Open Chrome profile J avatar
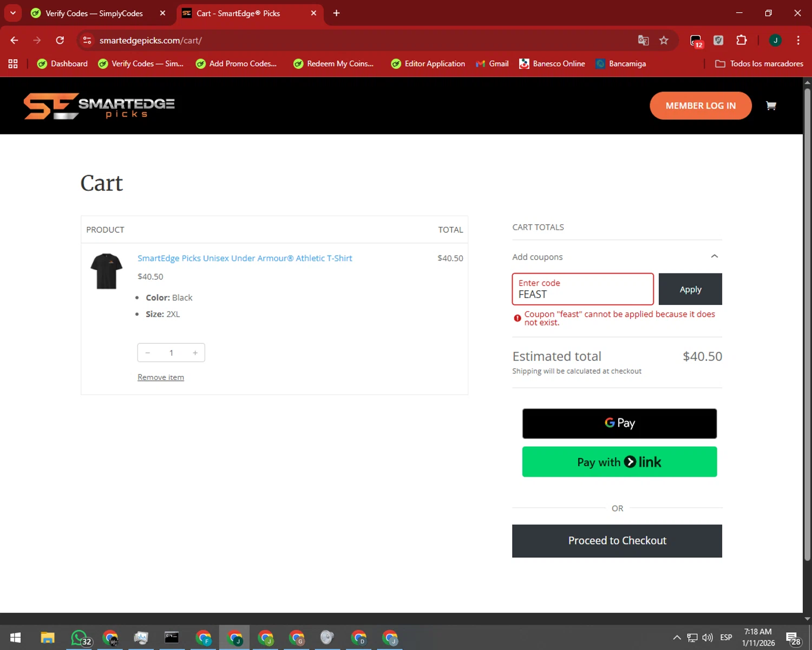812x650 pixels. (775, 40)
